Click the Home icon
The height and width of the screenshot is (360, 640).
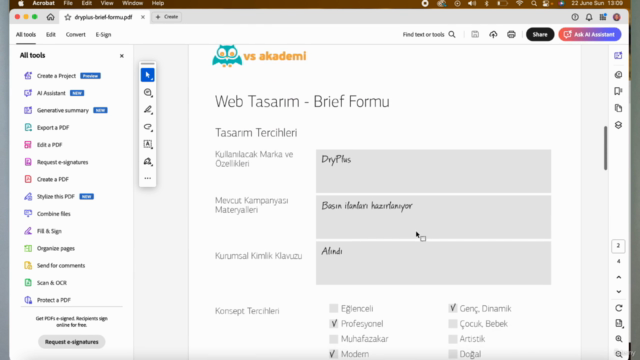coord(50,17)
